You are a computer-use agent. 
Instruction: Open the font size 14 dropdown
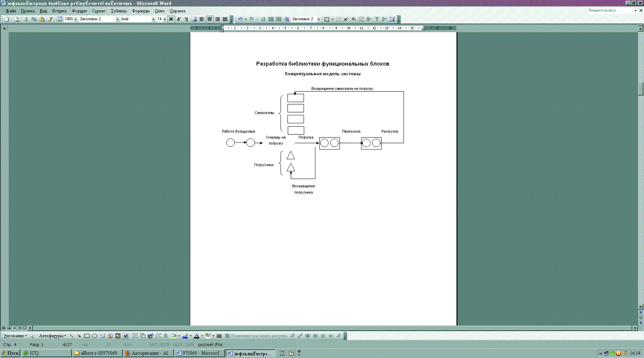pos(165,19)
